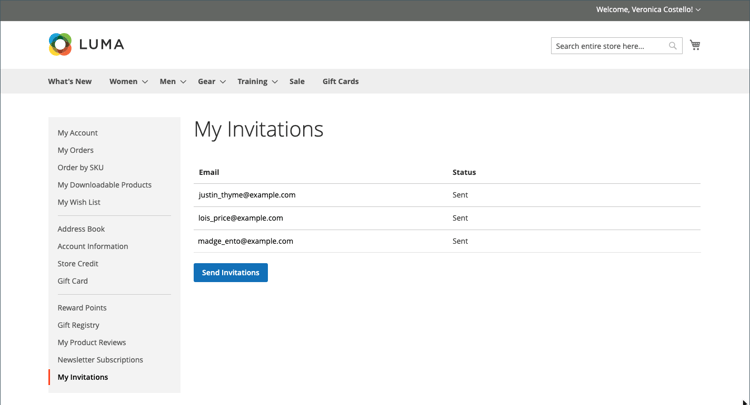Screen dimensions: 750x405
Task: Focus the Search entire store field
Action: tap(609, 46)
